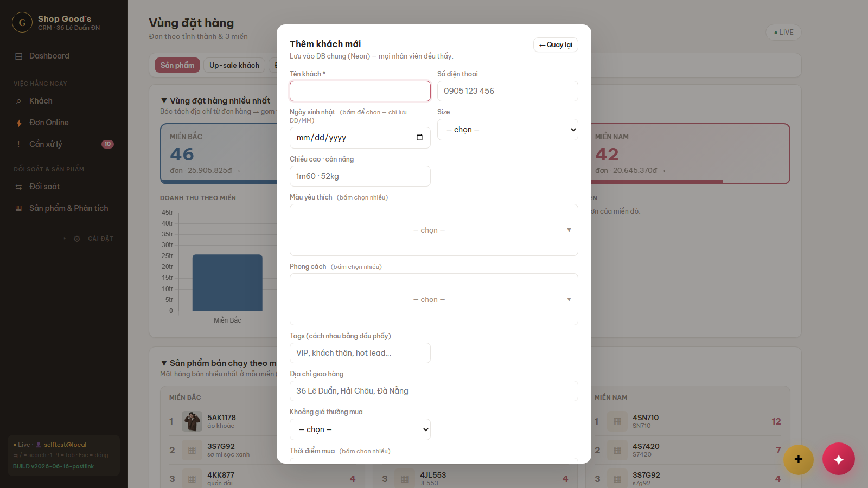Open Đơn Online in the sidebar

[64, 123]
